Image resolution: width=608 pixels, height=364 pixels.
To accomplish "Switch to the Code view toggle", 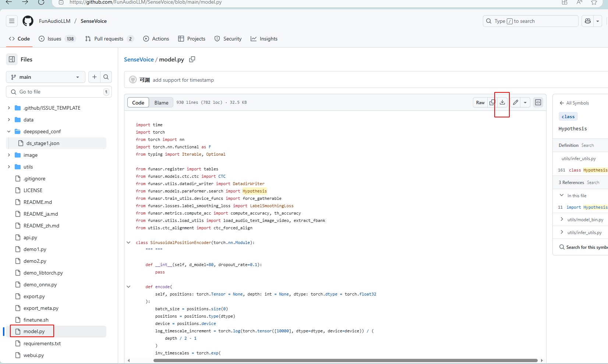I will tap(138, 103).
